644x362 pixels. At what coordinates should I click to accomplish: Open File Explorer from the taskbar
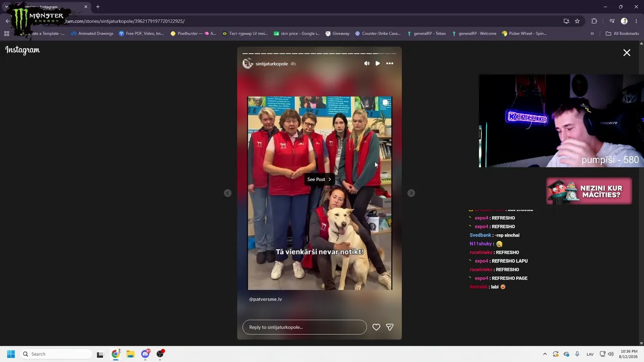pos(130,354)
